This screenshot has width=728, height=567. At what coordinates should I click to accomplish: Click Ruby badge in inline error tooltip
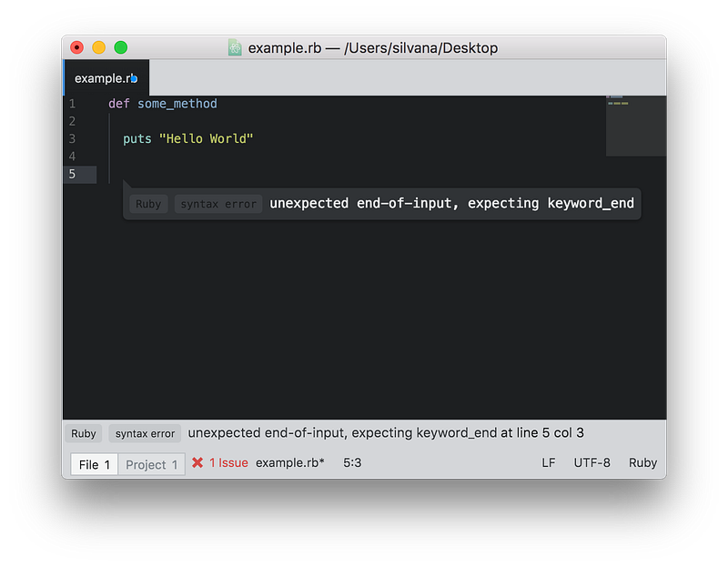tap(148, 204)
